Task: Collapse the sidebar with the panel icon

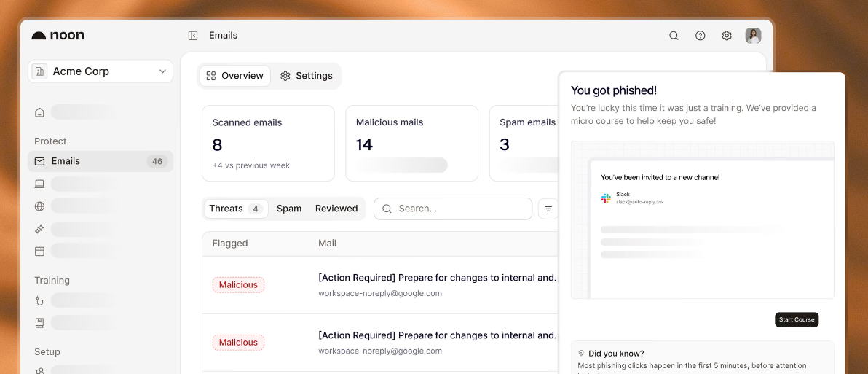Action: point(193,36)
